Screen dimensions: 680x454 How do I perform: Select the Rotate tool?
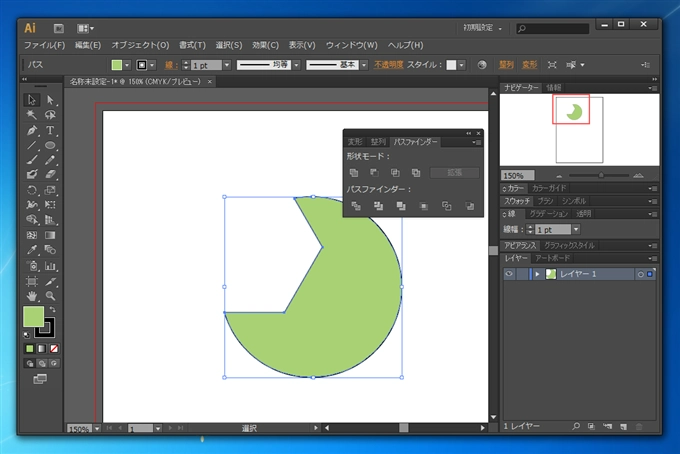[31, 190]
